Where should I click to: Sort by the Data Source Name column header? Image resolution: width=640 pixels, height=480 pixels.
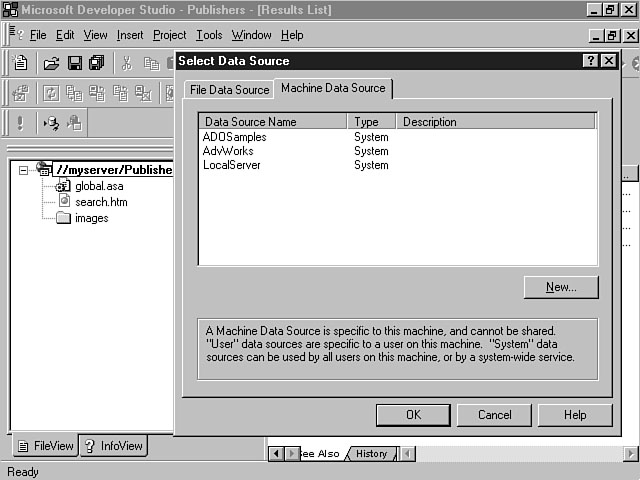pyautogui.click(x=273, y=122)
